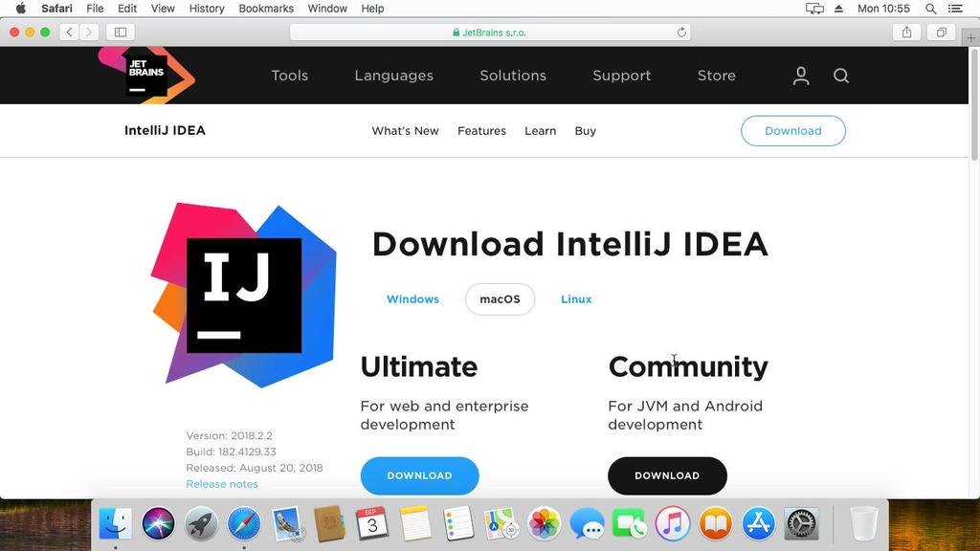Click the page vertical scrollbar
The height and width of the screenshot is (551, 980).
pyautogui.click(x=974, y=103)
